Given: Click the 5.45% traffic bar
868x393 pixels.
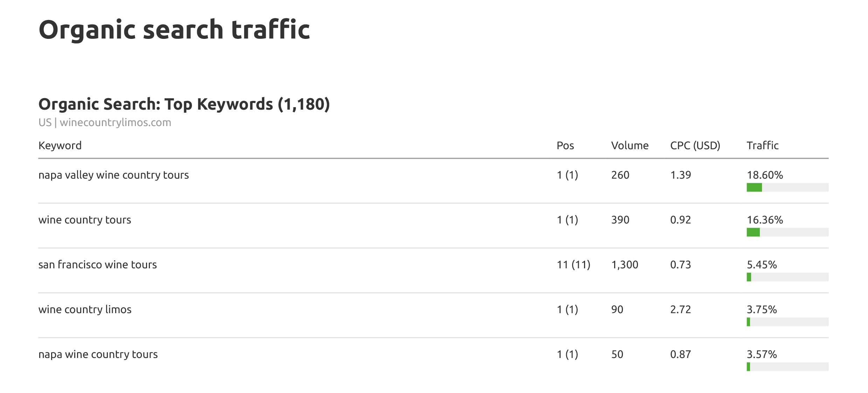Looking at the screenshot, I should (787, 277).
